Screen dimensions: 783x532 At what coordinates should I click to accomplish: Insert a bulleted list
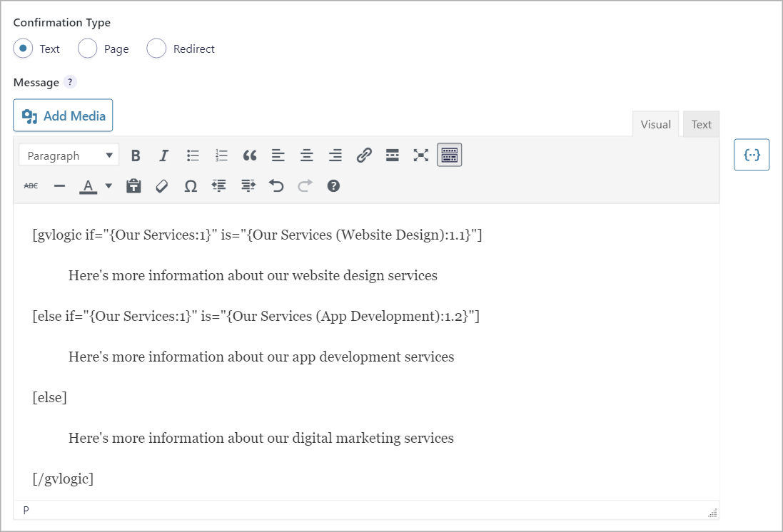click(x=193, y=155)
